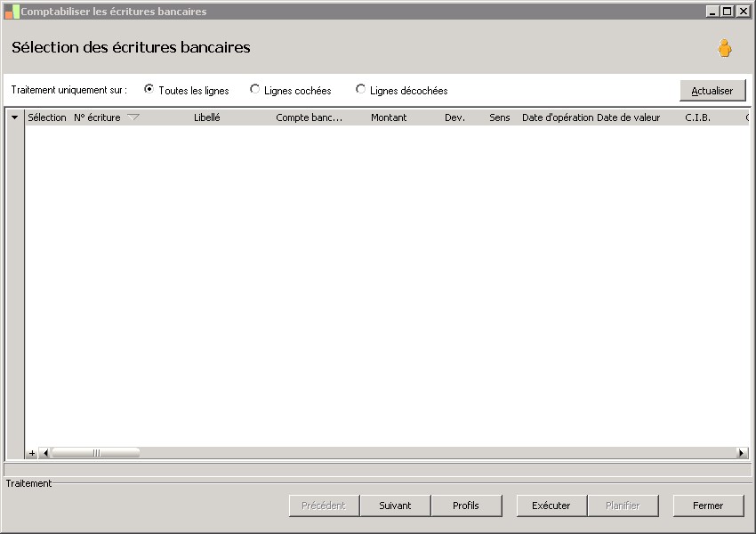Sort by the Sélection column header
Viewport: 756px width, 534px height.
click(47, 117)
